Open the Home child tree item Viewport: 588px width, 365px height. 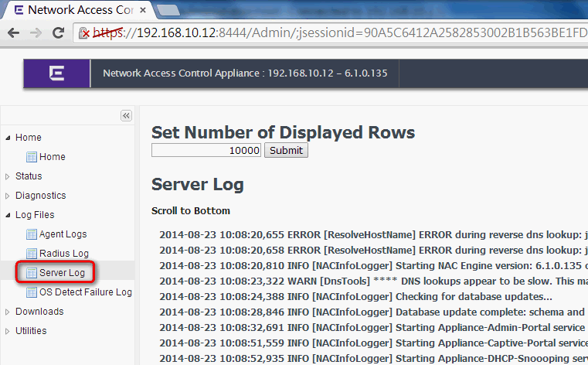[52, 157]
